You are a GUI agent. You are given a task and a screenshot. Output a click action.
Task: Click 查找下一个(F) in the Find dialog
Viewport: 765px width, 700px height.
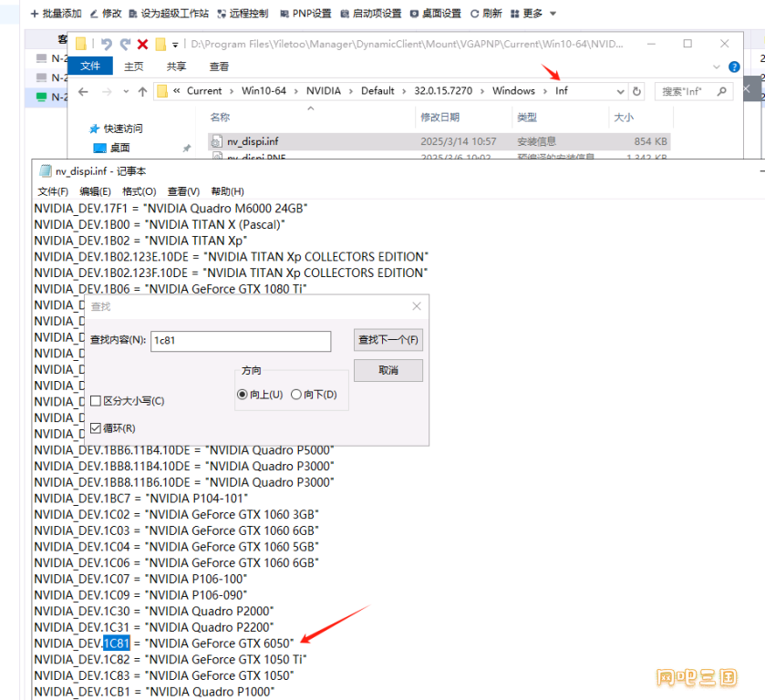pyautogui.click(x=388, y=340)
